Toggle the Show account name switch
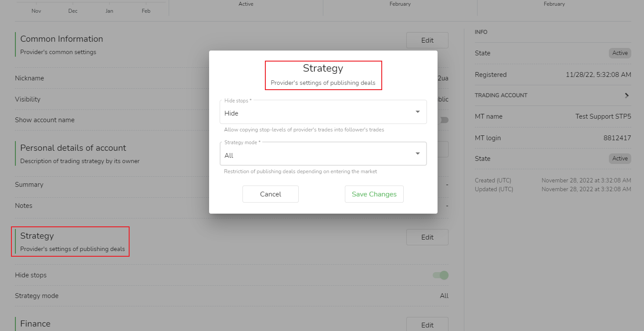Viewport: 644px width, 331px height. [444, 120]
